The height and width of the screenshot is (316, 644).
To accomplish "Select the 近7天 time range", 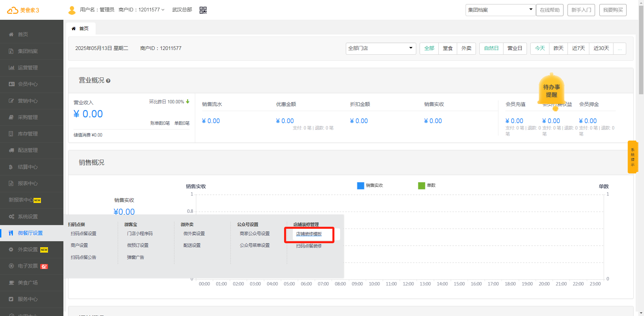I will coord(578,48).
